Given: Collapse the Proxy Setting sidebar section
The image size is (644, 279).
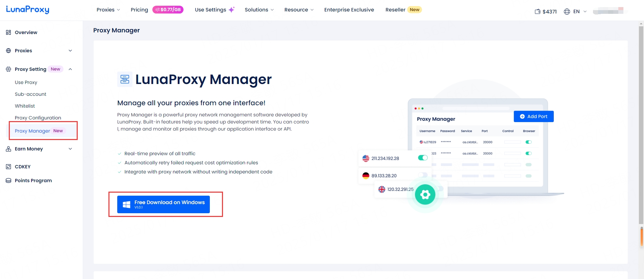Looking at the screenshot, I should [x=70, y=69].
